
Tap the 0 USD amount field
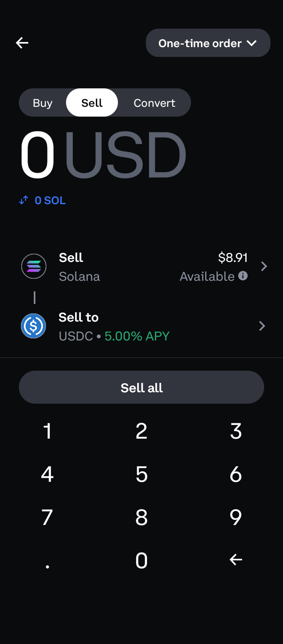point(103,155)
